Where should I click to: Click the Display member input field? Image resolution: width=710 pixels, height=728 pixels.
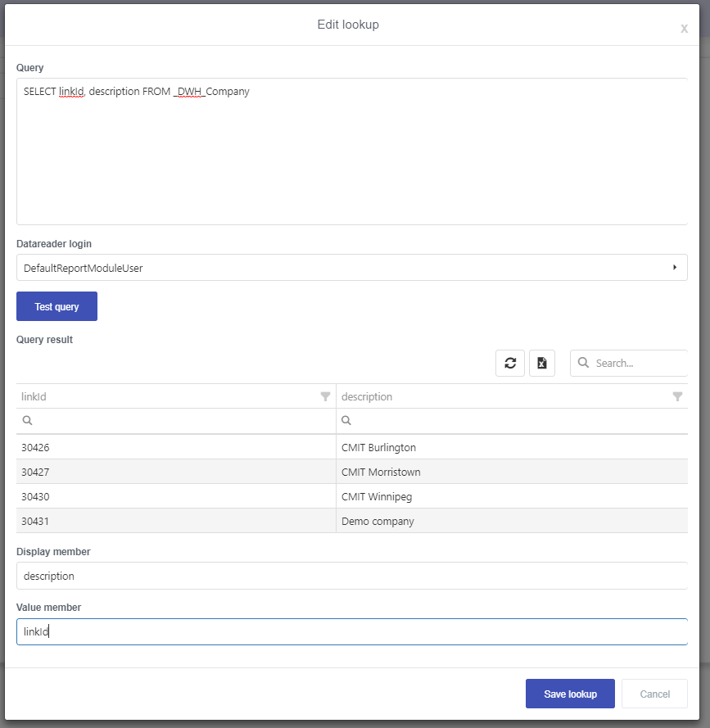point(352,576)
